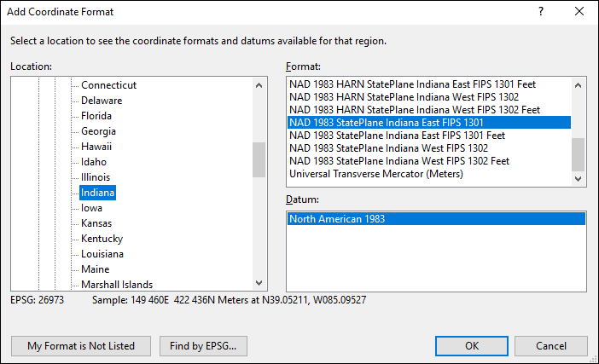Select Maine in the Location tree

point(95,269)
